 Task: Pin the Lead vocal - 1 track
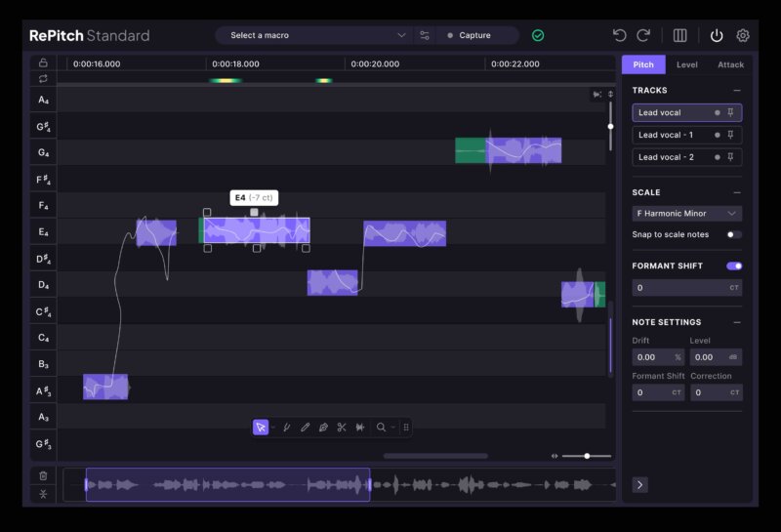(x=731, y=135)
